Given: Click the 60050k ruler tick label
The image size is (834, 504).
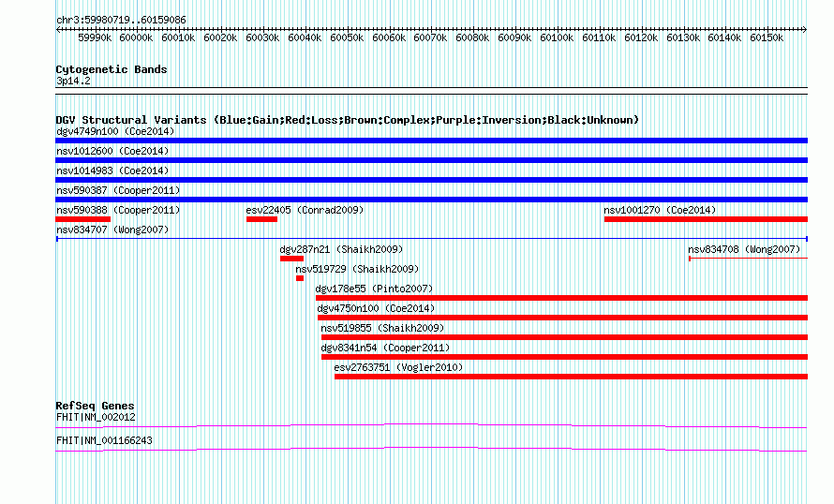Looking at the screenshot, I should coord(347,37).
